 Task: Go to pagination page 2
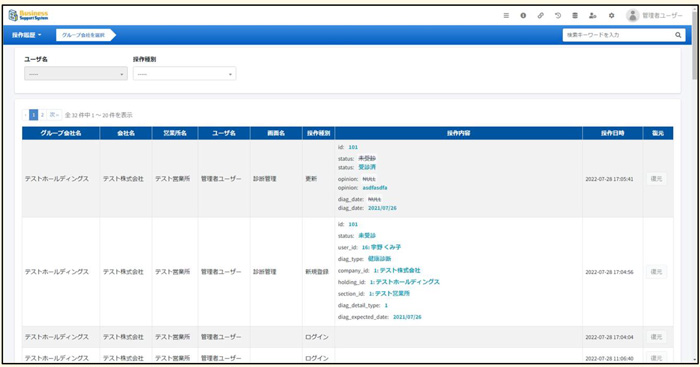click(x=42, y=115)
